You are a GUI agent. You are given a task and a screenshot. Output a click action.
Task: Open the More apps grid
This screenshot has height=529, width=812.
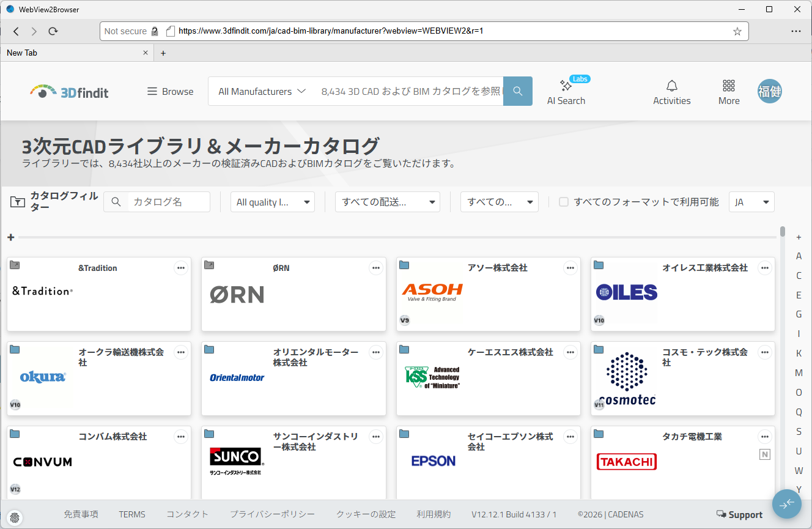click(728, 92)
